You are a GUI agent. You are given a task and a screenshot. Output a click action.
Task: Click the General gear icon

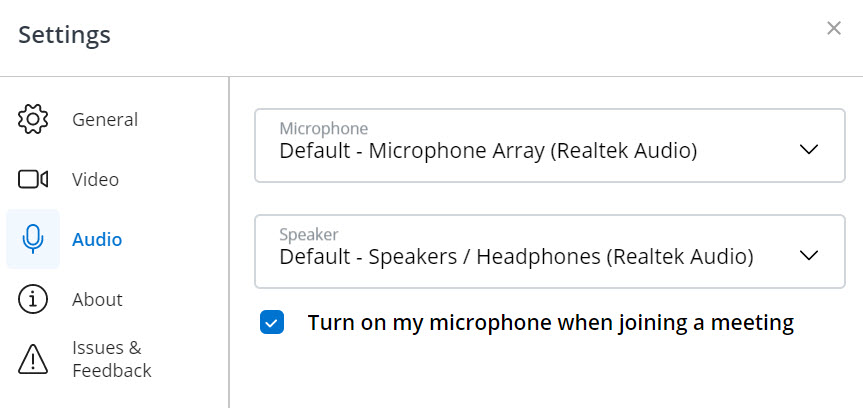pos(33,119)
